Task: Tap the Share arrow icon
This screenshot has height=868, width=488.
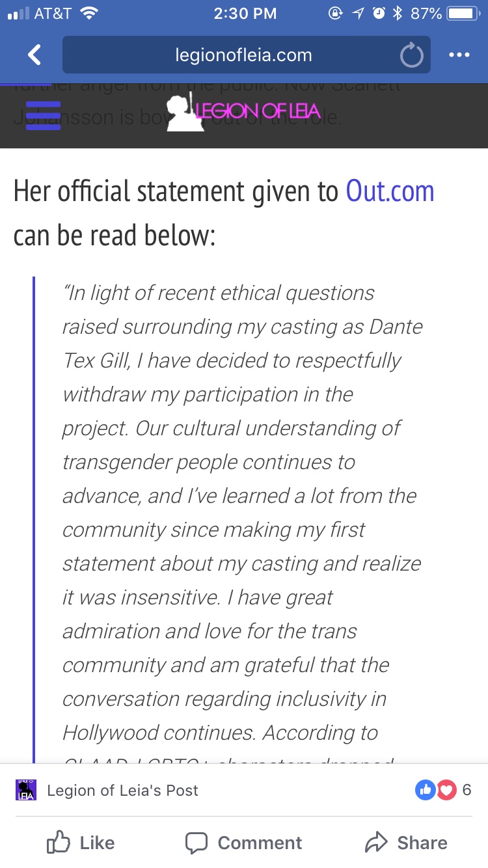Action: [x=376, y=843]
